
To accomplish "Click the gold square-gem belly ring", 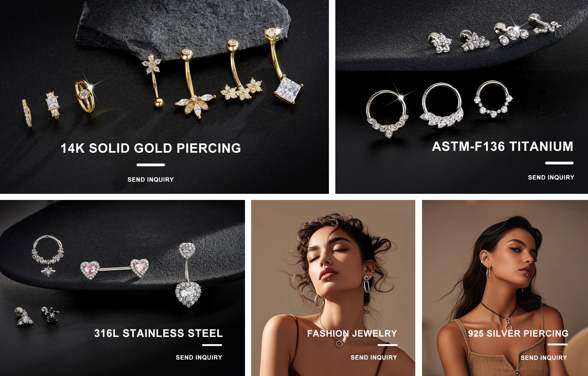I will tap(284, 66).
